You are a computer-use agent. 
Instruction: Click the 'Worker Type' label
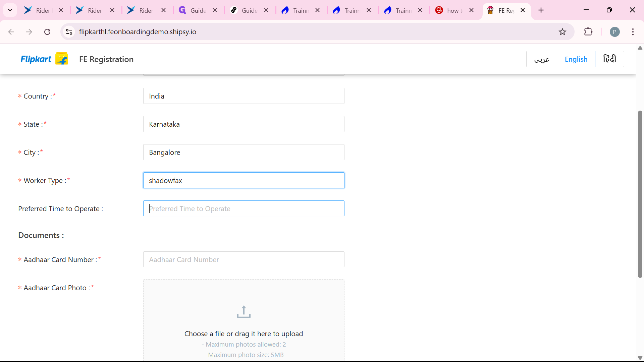coord(44,181)
